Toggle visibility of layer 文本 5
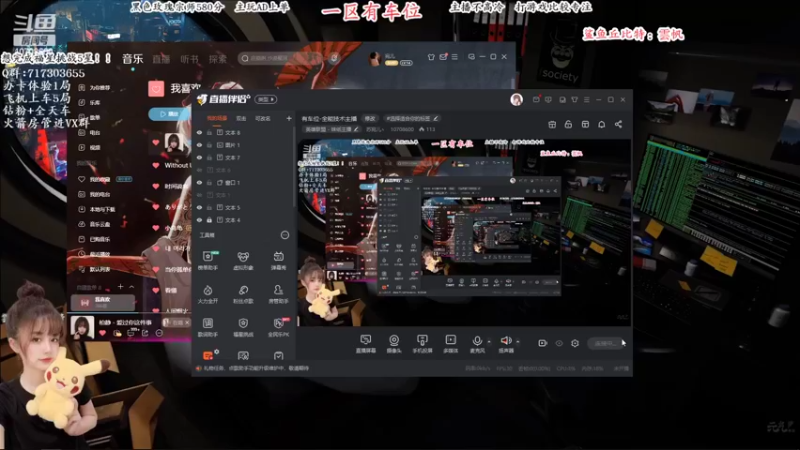 [x=199, y=207]
